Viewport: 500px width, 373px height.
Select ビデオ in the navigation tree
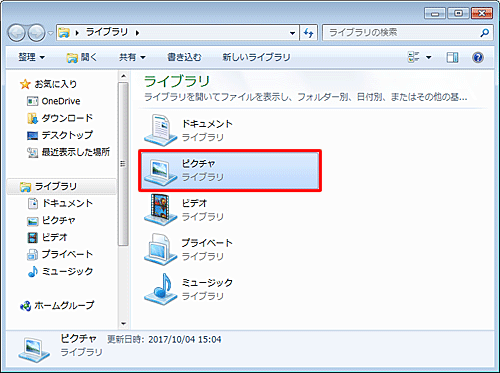pyautogui.click(x=54, y=237)
